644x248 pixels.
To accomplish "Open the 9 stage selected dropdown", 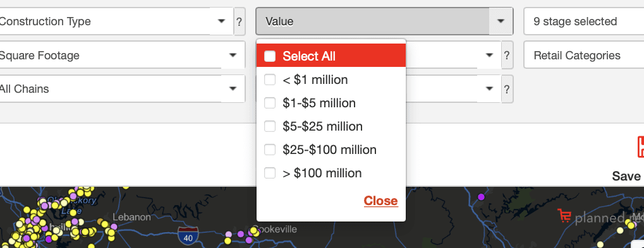I will tap(583, 21).
